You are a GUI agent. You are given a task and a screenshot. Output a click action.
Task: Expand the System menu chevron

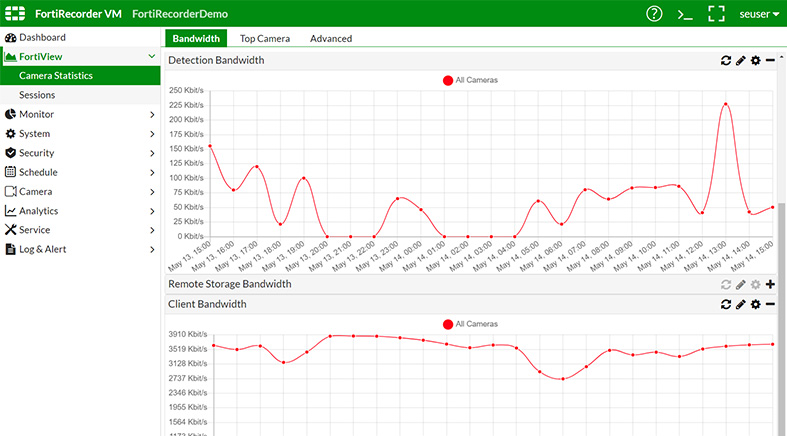(x=152, y=134)
